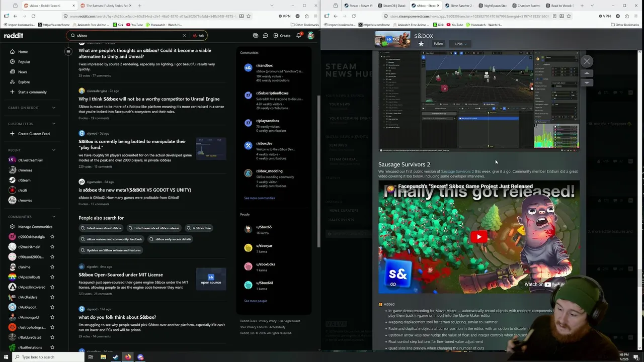Click Create post button on Reddit

click(282, 36)
